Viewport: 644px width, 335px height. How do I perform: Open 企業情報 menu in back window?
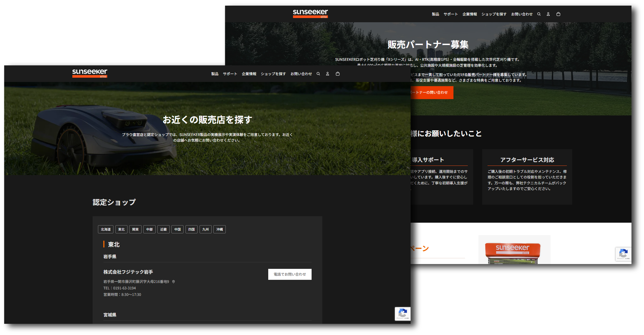469,14
